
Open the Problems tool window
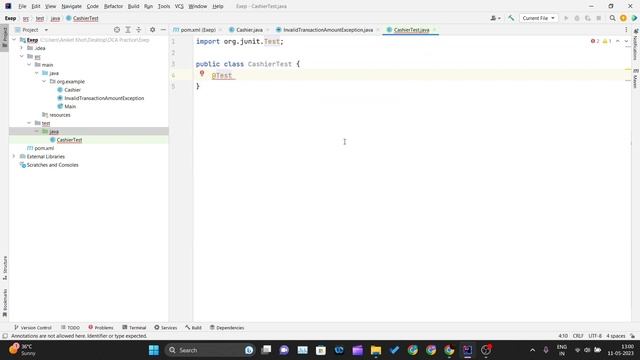(101, 328)
